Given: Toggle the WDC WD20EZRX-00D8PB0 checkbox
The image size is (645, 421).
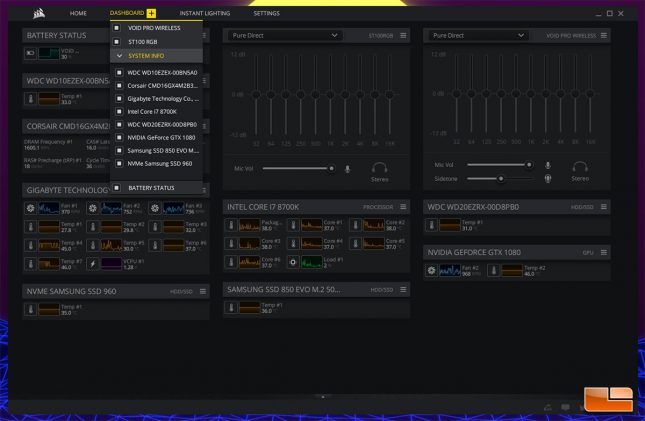Looking at the screenshot, I should [119, 125].
